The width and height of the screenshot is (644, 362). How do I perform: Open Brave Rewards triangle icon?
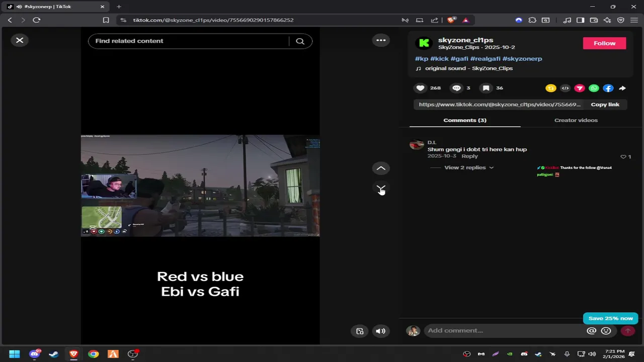[465, 20]
